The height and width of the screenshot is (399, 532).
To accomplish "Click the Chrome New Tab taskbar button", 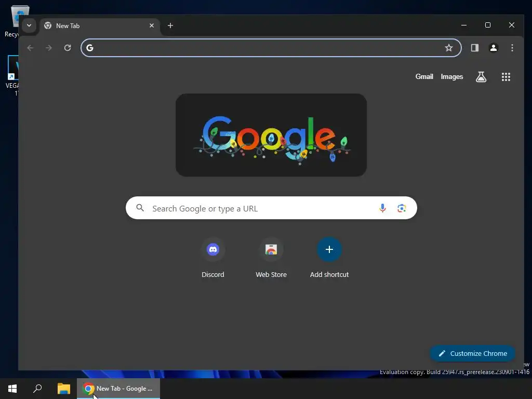I will (x=118, y=389).
